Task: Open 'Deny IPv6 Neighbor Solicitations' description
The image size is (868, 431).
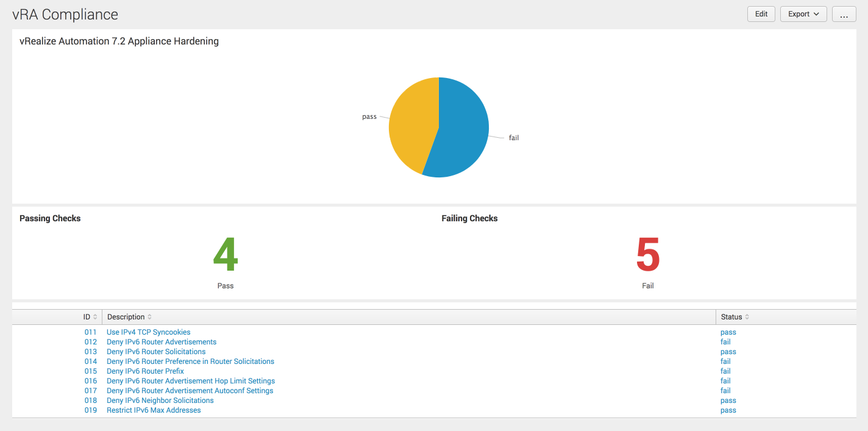Action: 160,401
